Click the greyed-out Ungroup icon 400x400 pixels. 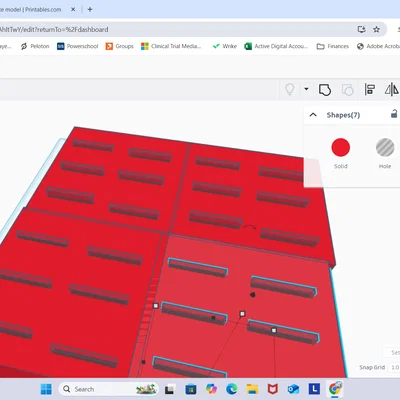coord(347,90)
